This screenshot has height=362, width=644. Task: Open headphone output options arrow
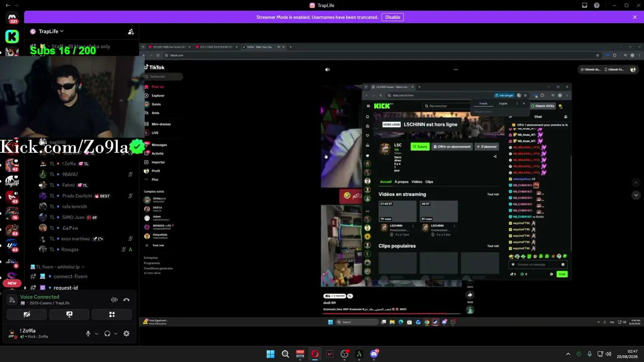pos(116,333)
